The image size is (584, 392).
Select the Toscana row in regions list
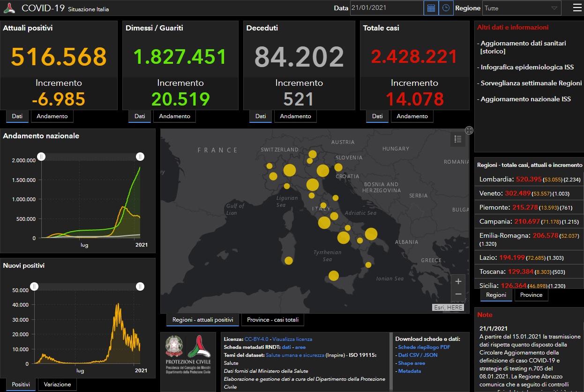(529, 271)
